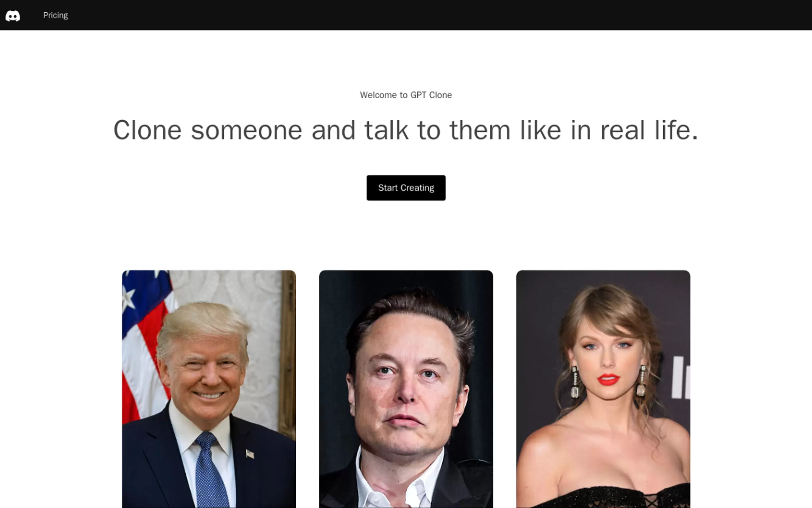This screenshot has width=812, height=508.
Task: Select the portrait of woman with red lipstick
Action: (603, 389)
